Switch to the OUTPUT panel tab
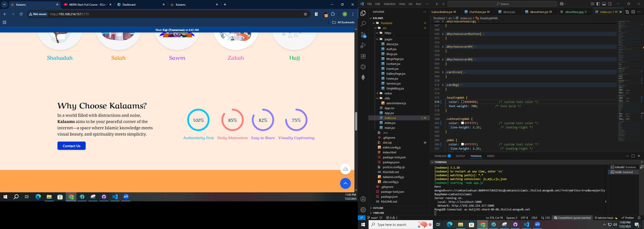 (x=460, y=156)
